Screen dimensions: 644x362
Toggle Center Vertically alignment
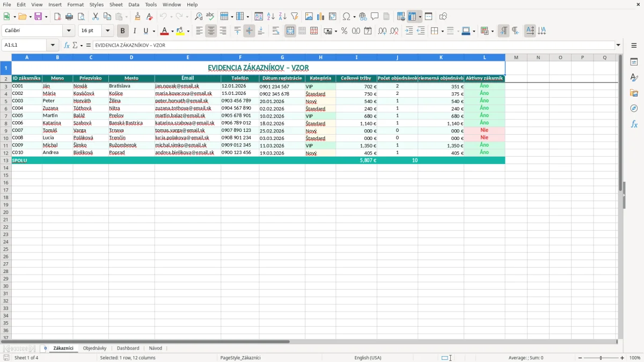(x=249, y=31)
